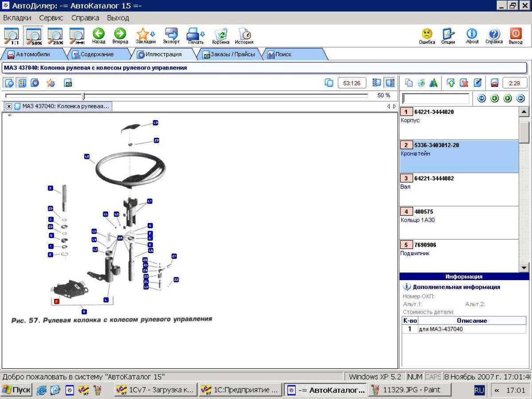This screenshot has width=532, height=399.
Task: Click the copy pages icon near 53:126
Action: point(329,83)
